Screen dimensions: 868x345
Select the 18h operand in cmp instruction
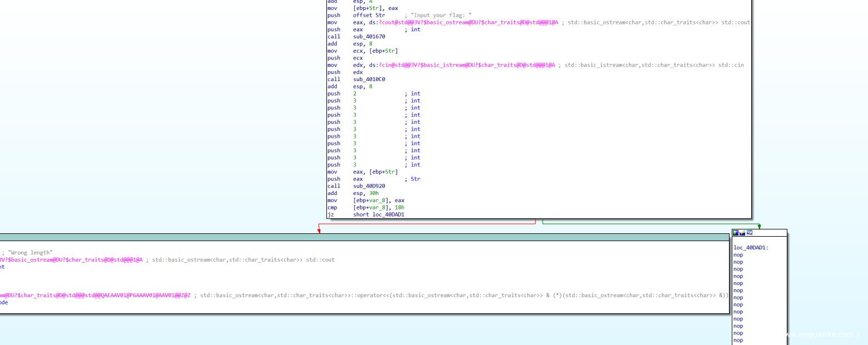pyautogui.click(x=399, y=207)
